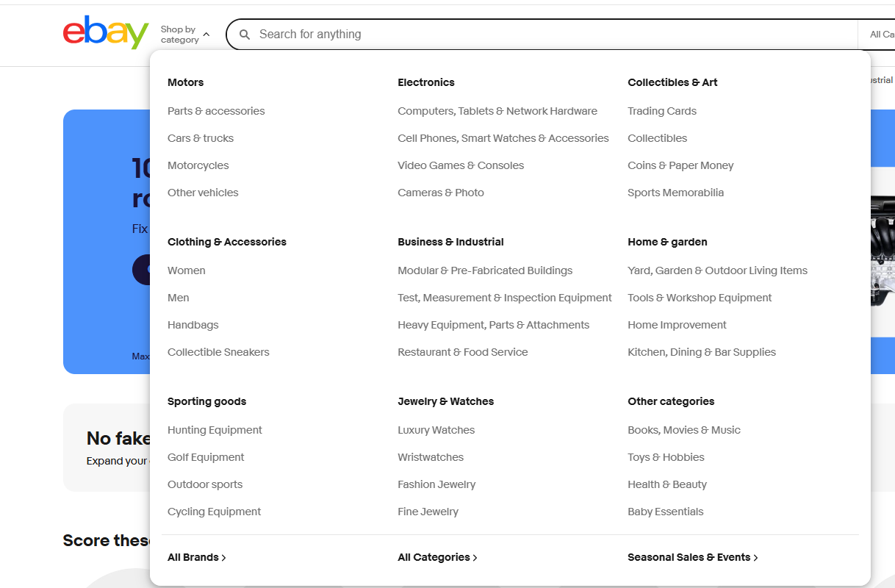
Task: Select Luxury Watches under Jewelry & Watches
Action: 436,430
